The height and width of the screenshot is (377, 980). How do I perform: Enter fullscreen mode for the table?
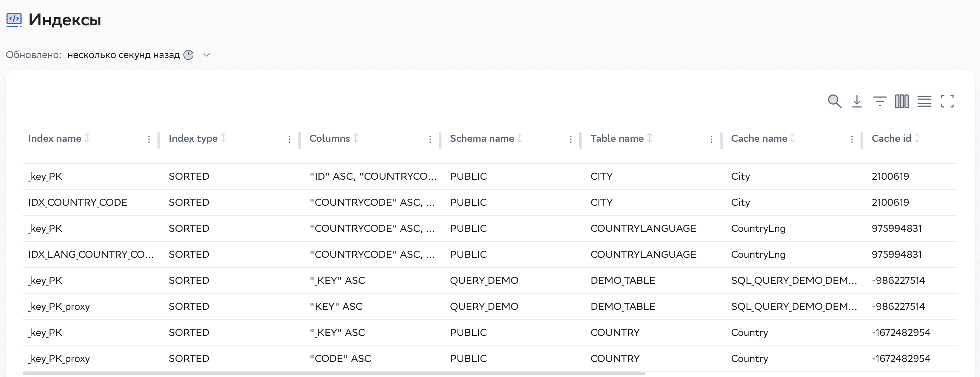coord(947,101)
